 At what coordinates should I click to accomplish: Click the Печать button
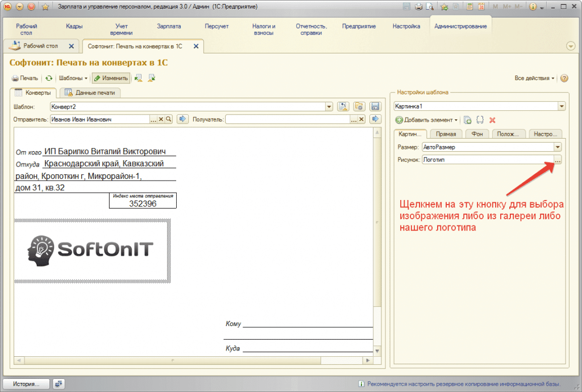25,78
